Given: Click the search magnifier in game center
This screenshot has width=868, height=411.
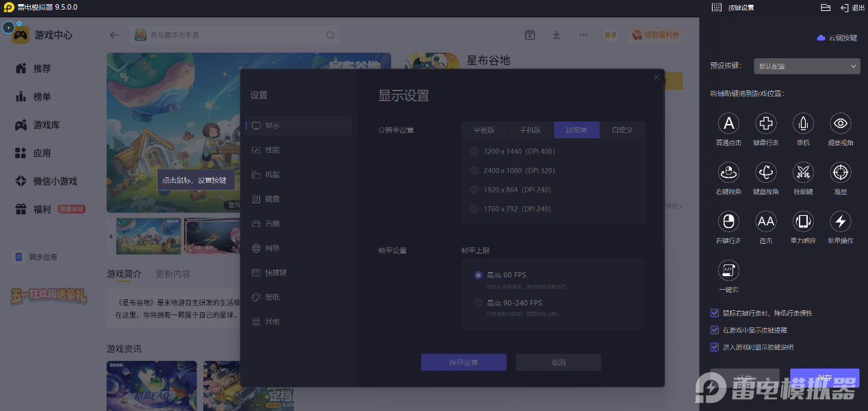Looking at the screenshot, I should pos(330,35).
